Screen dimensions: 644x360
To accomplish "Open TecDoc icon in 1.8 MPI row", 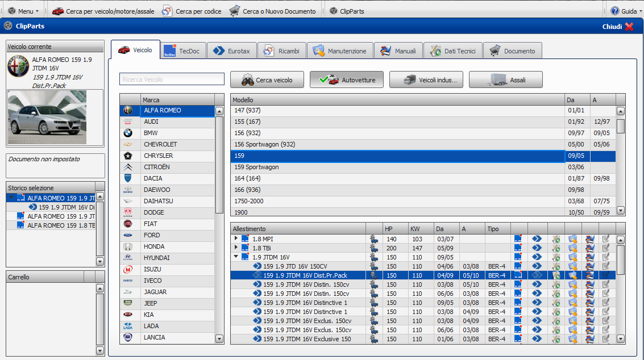I will point(518,239).
